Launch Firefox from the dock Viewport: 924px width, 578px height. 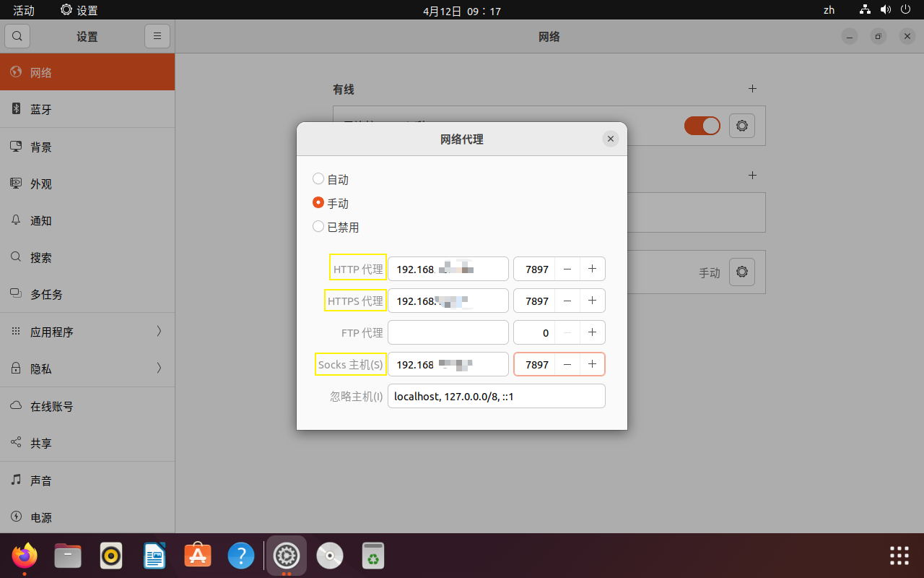[25, 556]
